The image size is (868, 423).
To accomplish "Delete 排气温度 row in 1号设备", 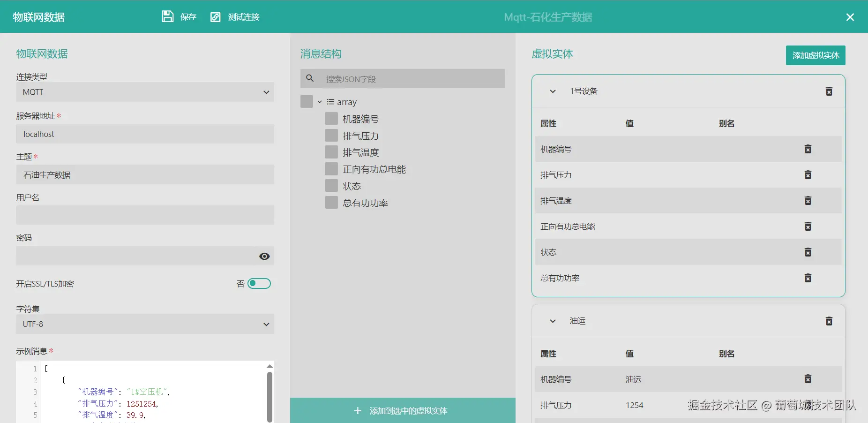I will (x=808, y=201).
